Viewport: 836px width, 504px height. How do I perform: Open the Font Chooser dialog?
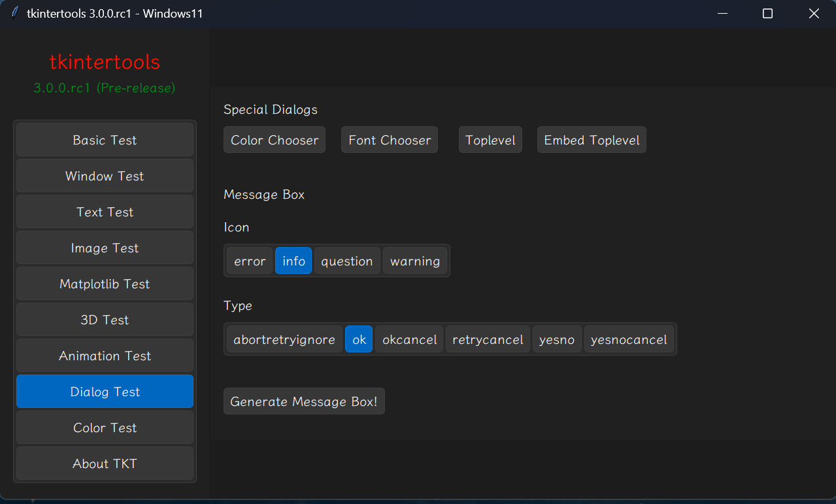pyautogui.click(x=389, y=139)
